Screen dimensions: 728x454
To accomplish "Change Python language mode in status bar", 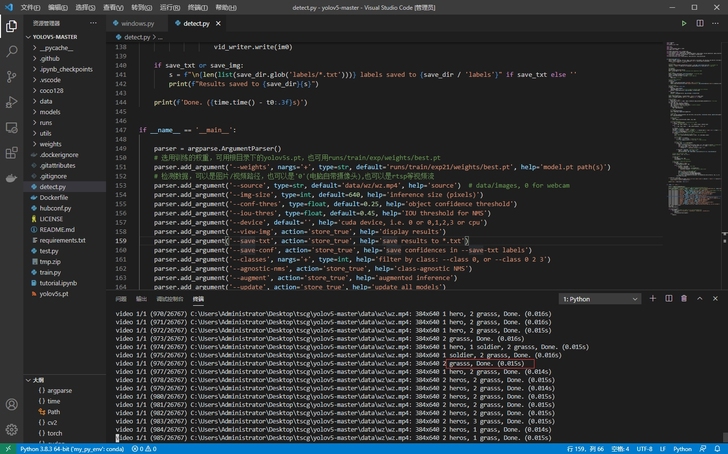I will [682, 449].
